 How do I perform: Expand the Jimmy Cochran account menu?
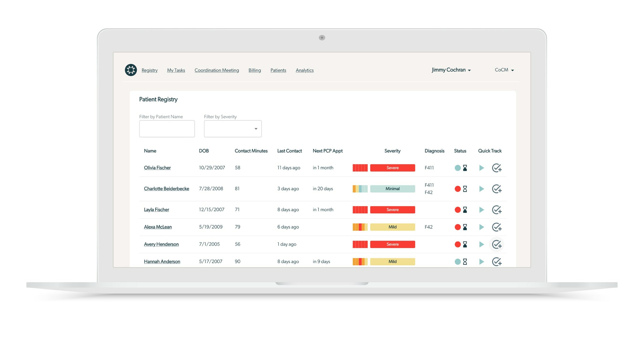coord(450,70)
